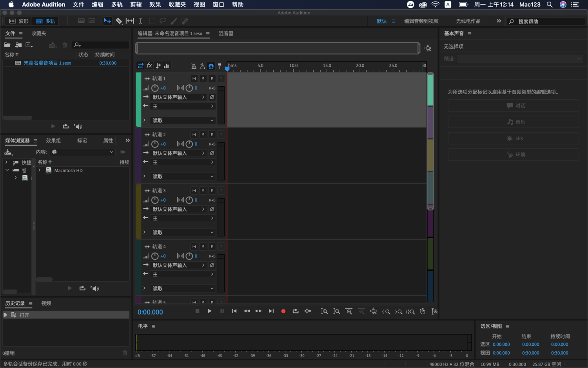
Task: Click 对话 audio type button
Action: point(513,106)
